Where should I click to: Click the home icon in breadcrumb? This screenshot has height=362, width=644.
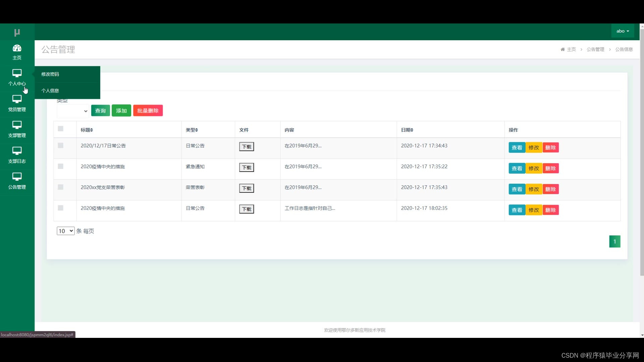pyautogui.click(x=562, y=49)
